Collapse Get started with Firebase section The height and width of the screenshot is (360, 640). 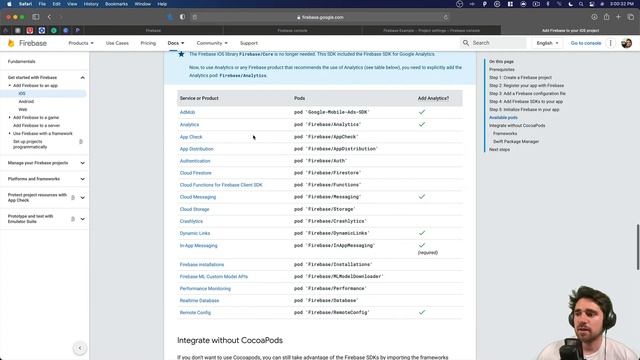pyautogui.click(x=82, y=78)
